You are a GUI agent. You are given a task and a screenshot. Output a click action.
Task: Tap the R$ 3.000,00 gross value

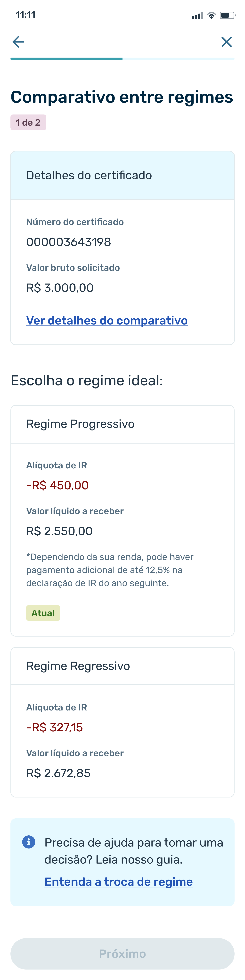click(x=60, y=288)
